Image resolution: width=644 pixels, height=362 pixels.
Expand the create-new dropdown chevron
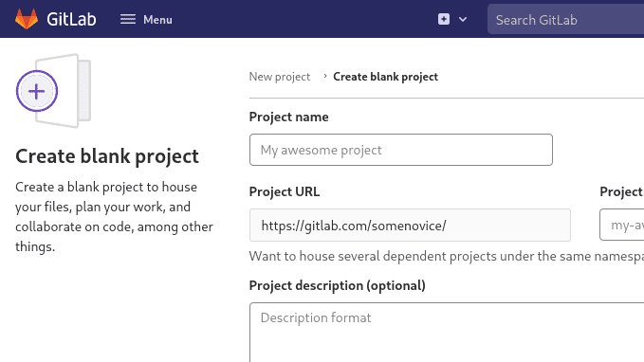pyautogui.click(x=463, y=19)
